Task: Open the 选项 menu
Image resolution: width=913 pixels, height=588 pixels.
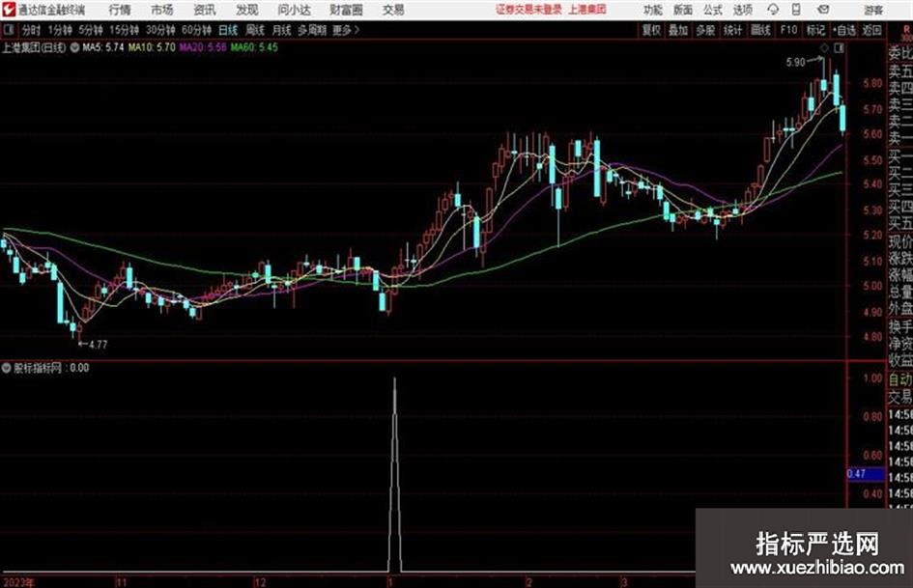Action: [743, 10]
